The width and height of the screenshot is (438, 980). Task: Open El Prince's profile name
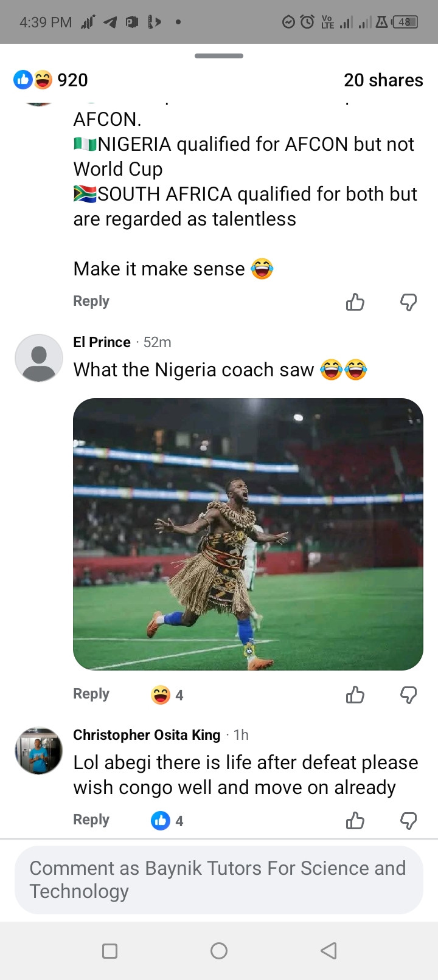102,342
